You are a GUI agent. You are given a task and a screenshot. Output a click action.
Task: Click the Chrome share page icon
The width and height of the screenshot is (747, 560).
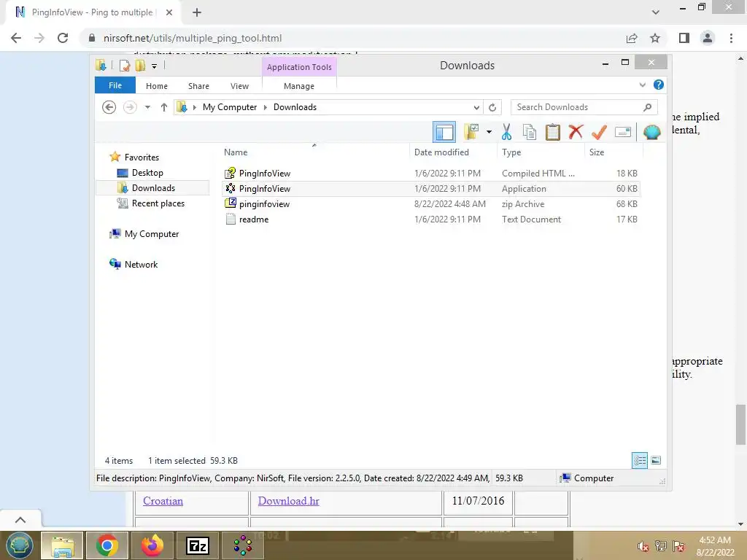click(x=632, y=38)
